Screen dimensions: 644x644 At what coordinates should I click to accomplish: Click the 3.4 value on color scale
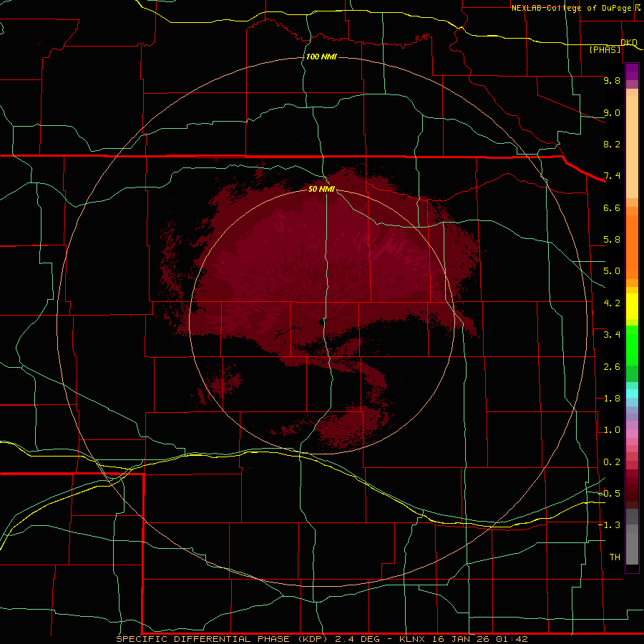tap(612, 335)
